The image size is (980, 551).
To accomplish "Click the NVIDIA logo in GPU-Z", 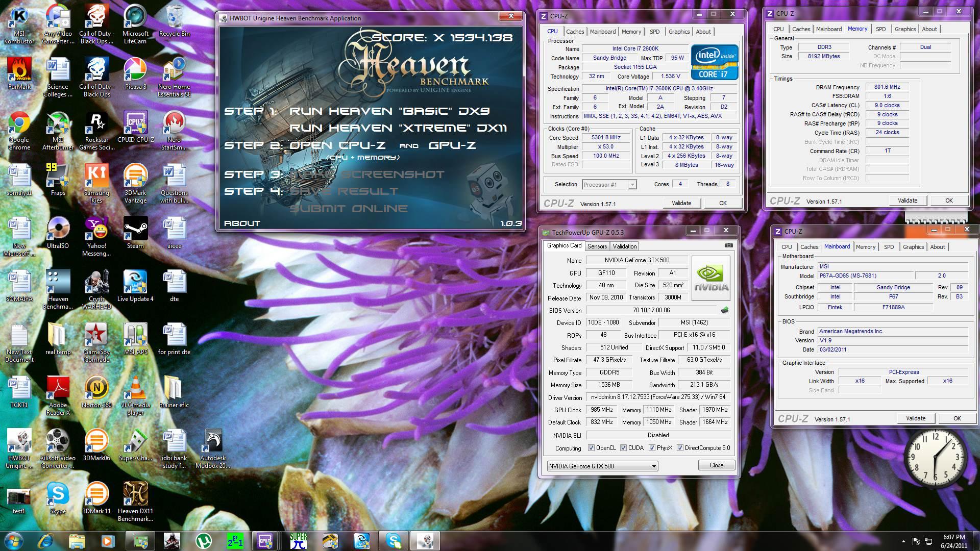I will tap(711, 278).
